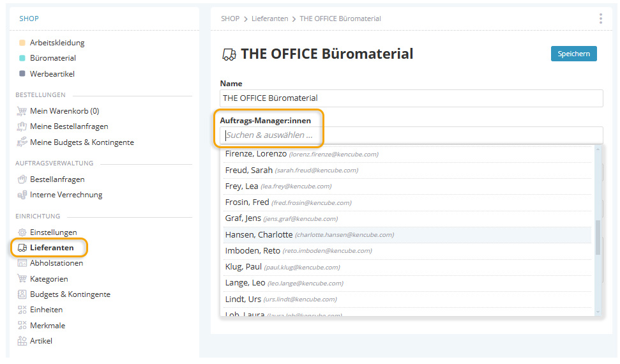This screenshot has width=620, height=364.
Task: Select Freud, Sarah from the list
Action: click(407, 170)
